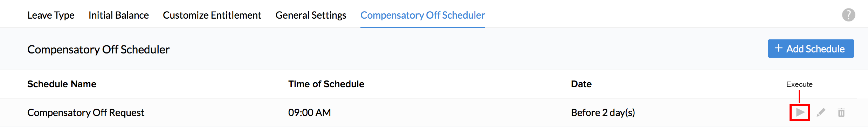Switch to the Leave Type tab
Viewport: 868px width, 128px height.
click(51, 15)
